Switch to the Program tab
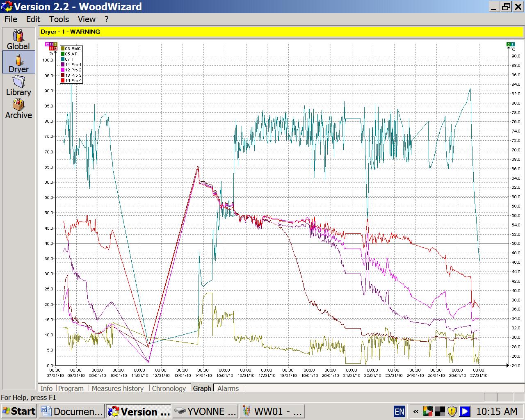Viewport: 525px width, 420px height. click(x=71, y=388)
